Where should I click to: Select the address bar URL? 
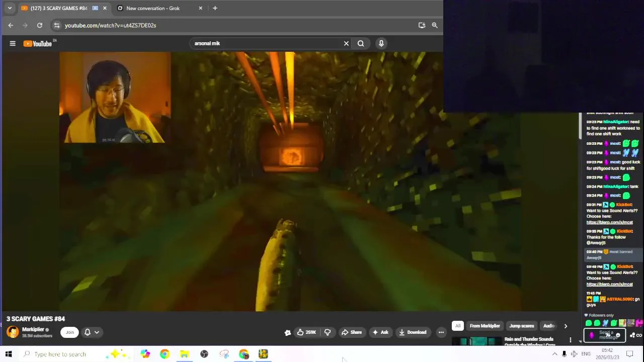(110, 25)
